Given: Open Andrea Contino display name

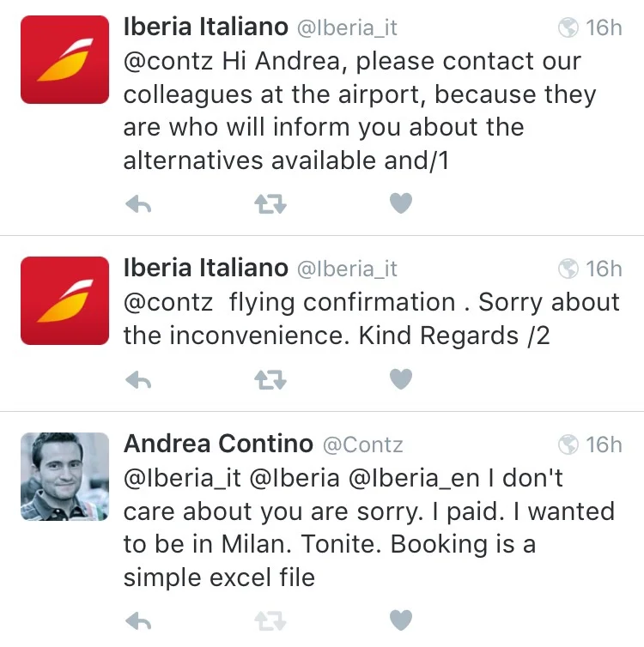Looking at the screenshot, I should pyautogui.click(x=218, y=444).
